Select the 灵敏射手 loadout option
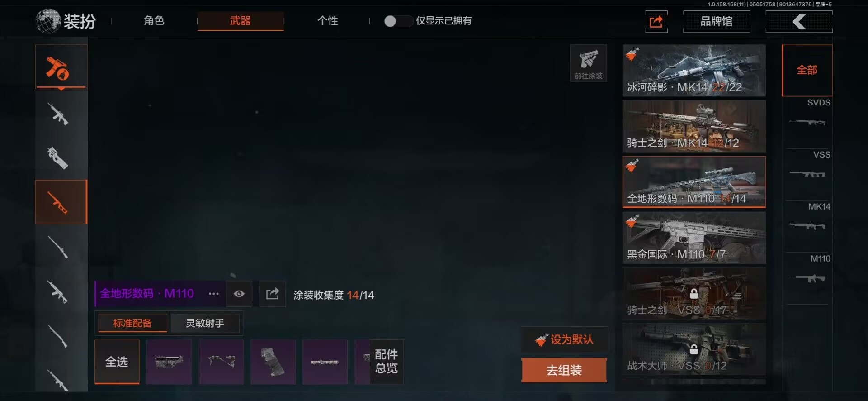Screen dimensions: 868x401 pos(205,323)
